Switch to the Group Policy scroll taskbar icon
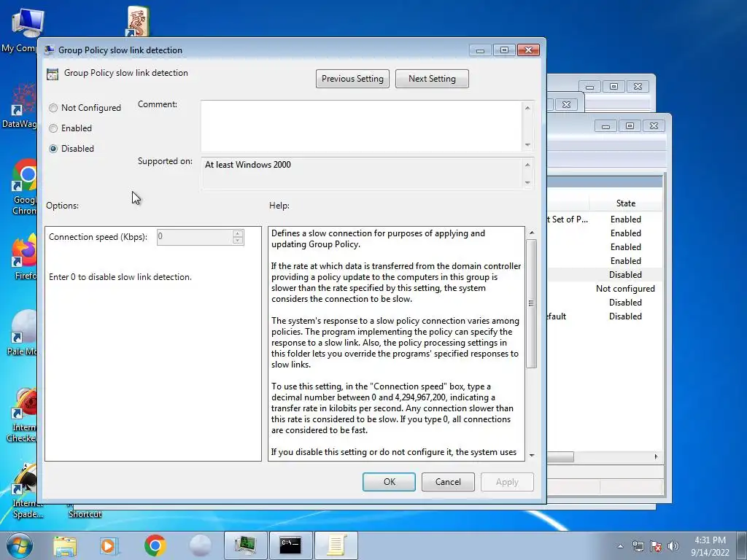 [x=336, y=545]
